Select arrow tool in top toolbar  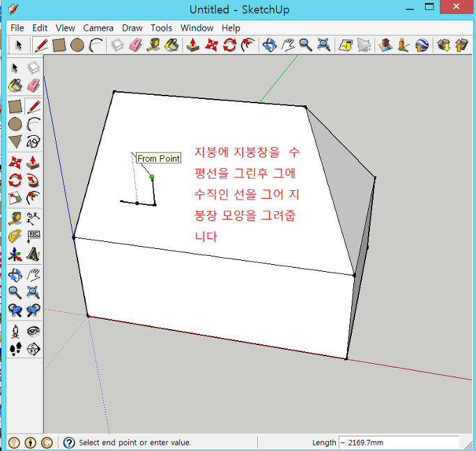(19, 45)
